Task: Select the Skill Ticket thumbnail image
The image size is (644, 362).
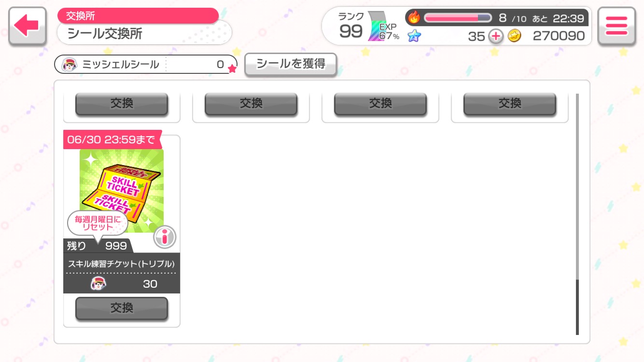Action: tap(122, 191)
